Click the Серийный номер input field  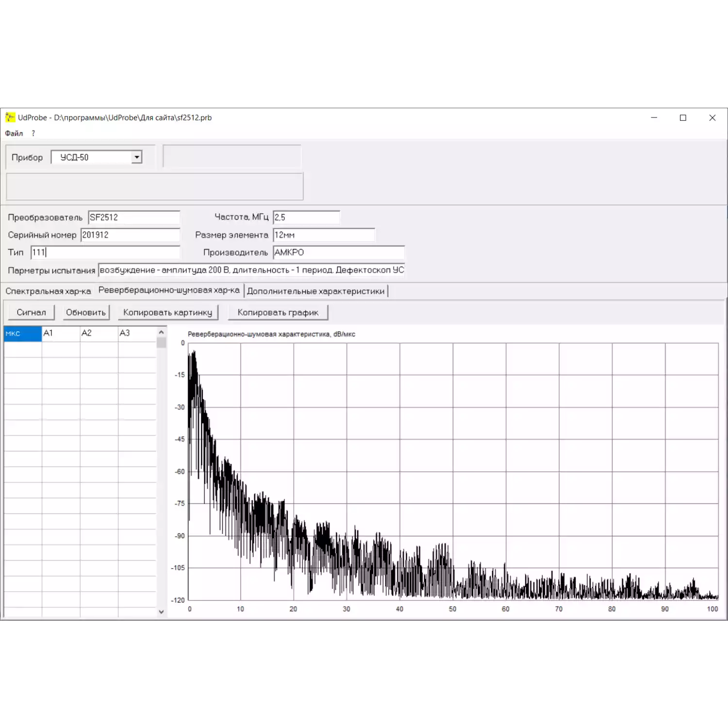(130, 235)
